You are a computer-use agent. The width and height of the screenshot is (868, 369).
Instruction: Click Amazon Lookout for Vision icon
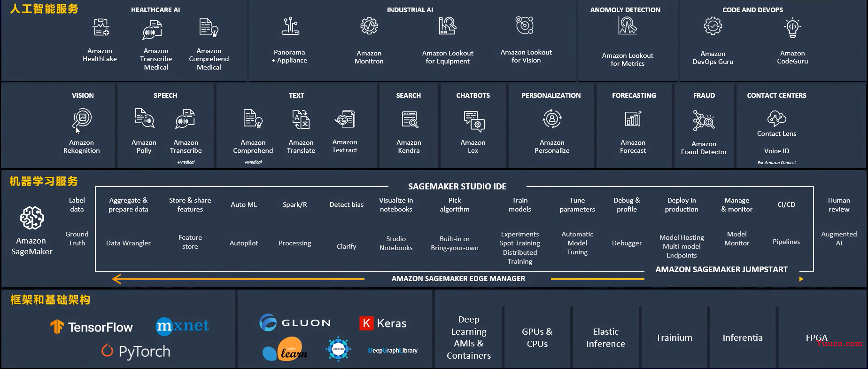click(525, 25)
